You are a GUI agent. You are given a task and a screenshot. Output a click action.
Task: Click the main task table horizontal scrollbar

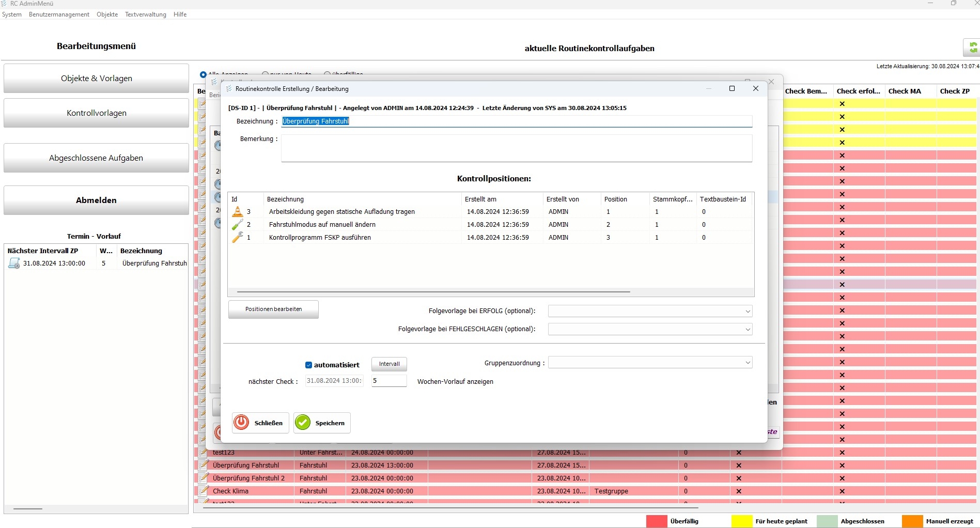450,508
